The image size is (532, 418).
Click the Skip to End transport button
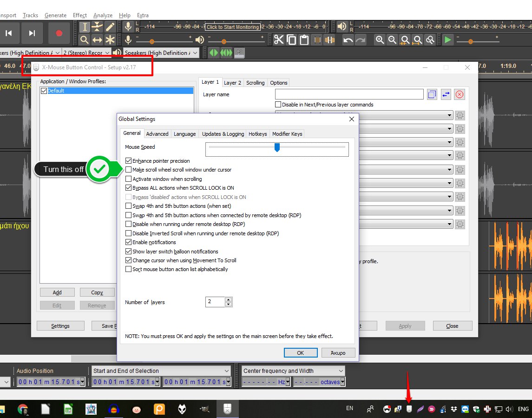click(x=32, y=33)
